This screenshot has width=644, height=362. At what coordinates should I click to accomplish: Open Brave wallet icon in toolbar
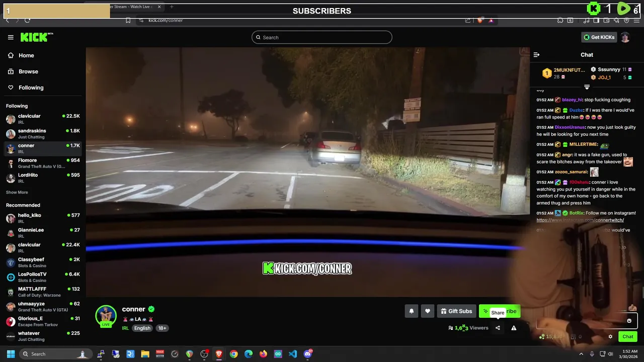606,20
